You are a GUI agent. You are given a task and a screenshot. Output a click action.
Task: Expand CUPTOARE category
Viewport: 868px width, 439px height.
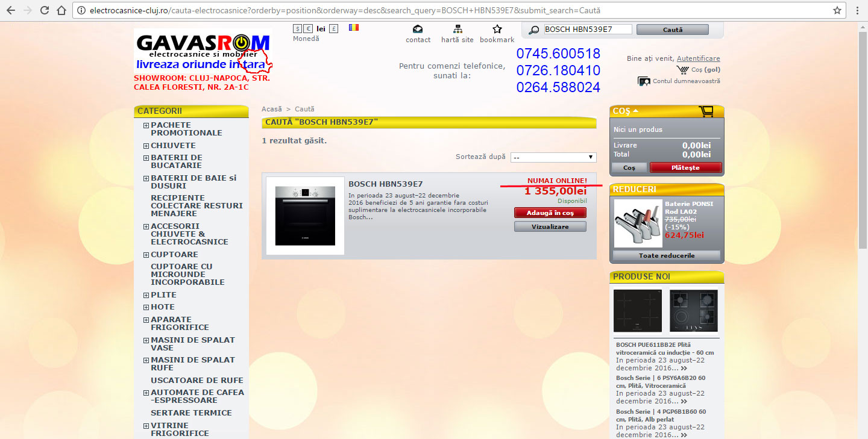click(x=146, y=255)
